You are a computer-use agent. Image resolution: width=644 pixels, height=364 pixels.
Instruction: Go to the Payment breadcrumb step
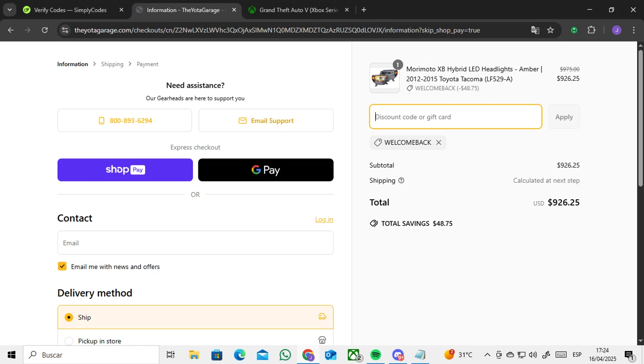click(x=147, y=64)
